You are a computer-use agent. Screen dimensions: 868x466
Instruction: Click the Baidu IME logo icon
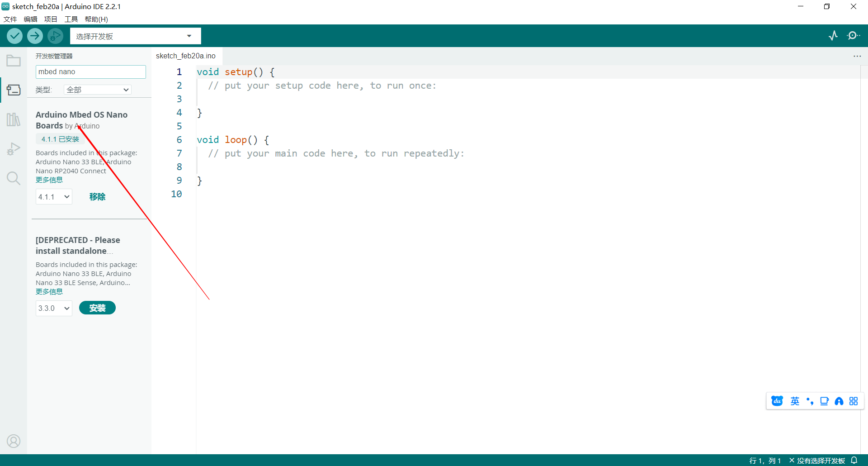coord(777,401)
